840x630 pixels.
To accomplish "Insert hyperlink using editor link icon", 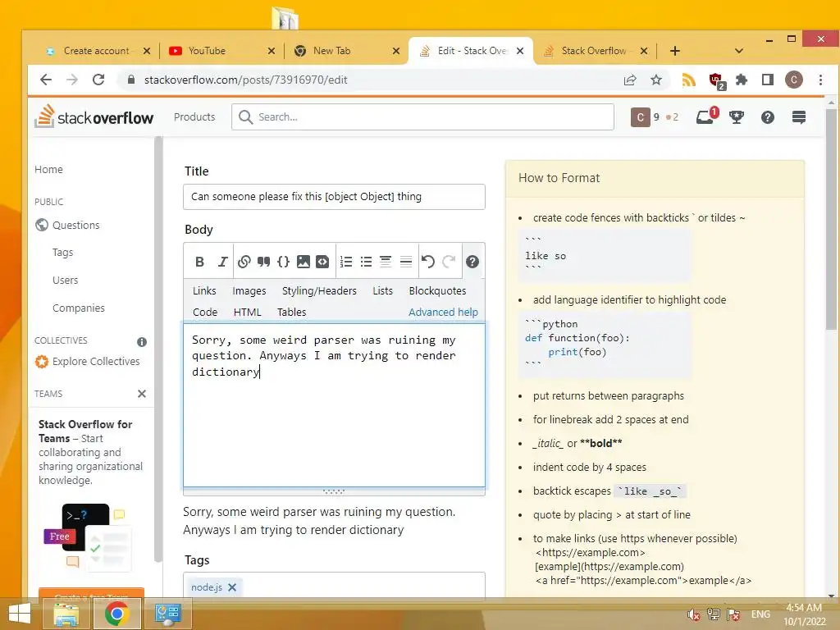I will [x=244, y=262].
